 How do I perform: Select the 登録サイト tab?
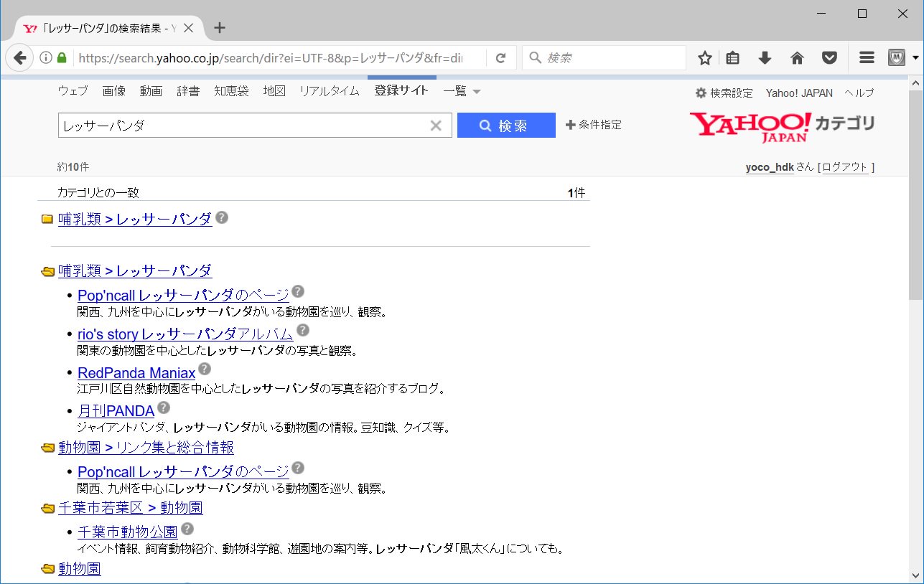click(x=401, y=90)
